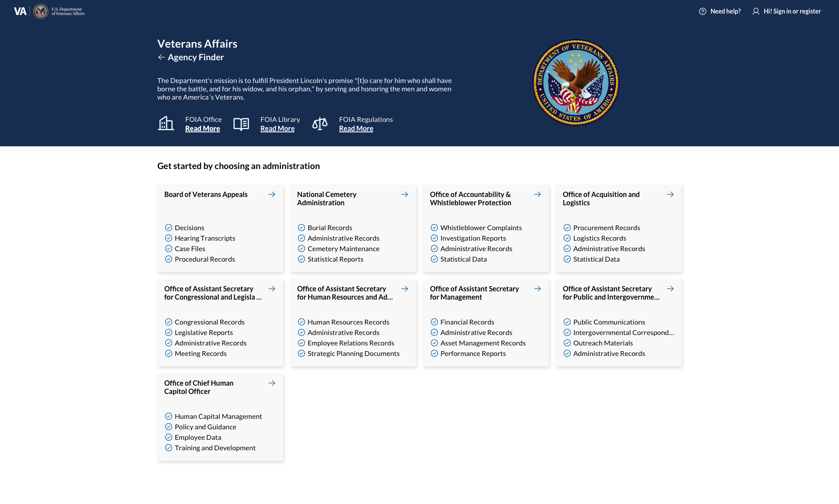This screenshot has width=839, height=504.
Task: Click the VA logo in the header
Action: click(x=20, y=11)
